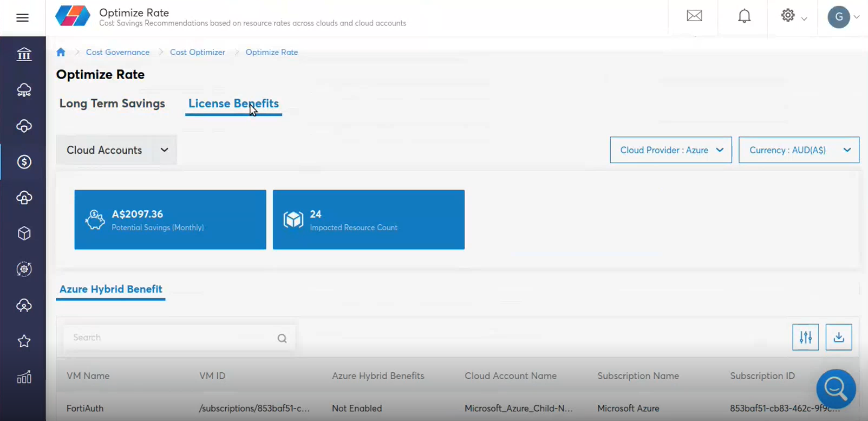This screenshot has width=868, height=421.
Task: Select the Azure Hybrid Benefit tab
Action: [111, 289]
